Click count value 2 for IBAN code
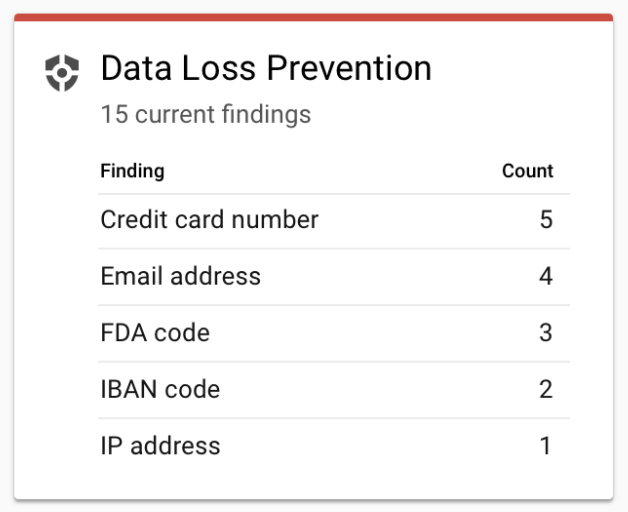 click(x=546, y=389)
